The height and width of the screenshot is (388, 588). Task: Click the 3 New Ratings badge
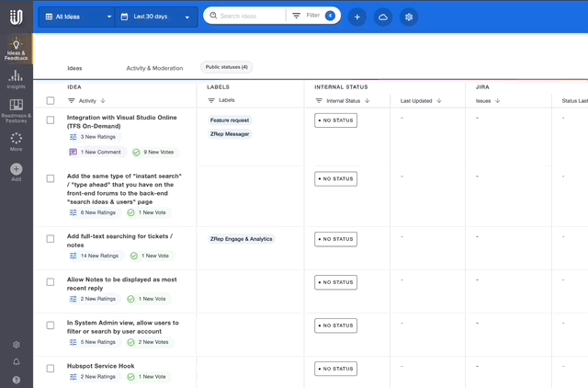(x=93, y=137)
